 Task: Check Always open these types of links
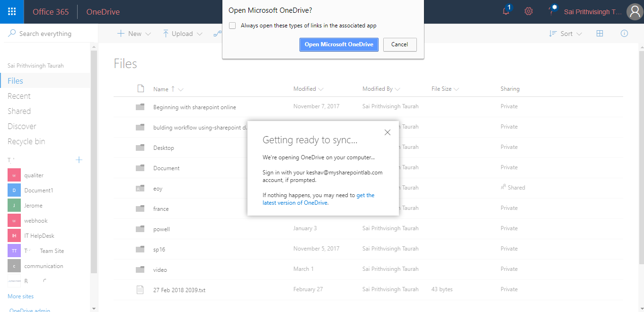click(x=232, y=26)
